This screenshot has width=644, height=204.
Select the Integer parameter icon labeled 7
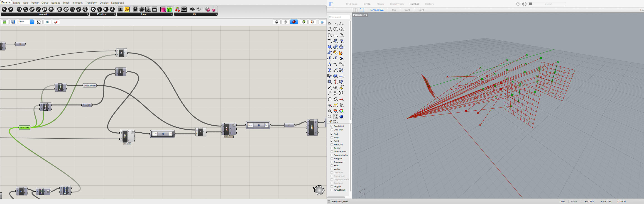pos(100,9)
